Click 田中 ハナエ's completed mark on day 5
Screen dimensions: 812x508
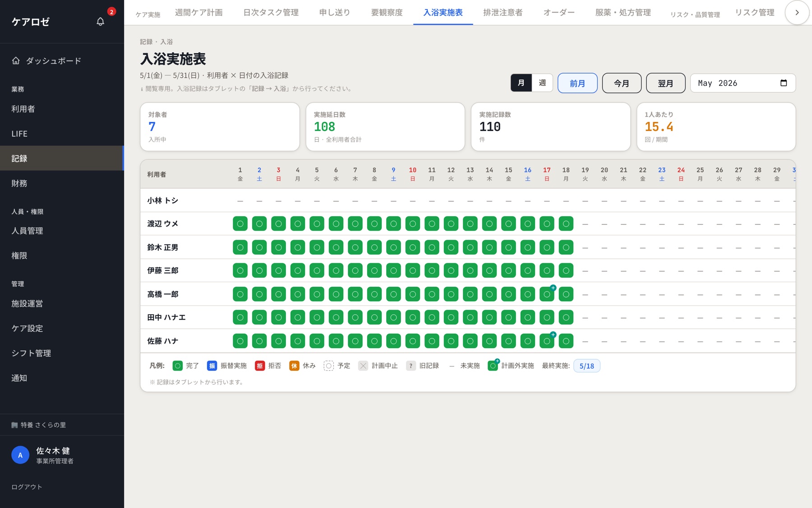(317, 317)
